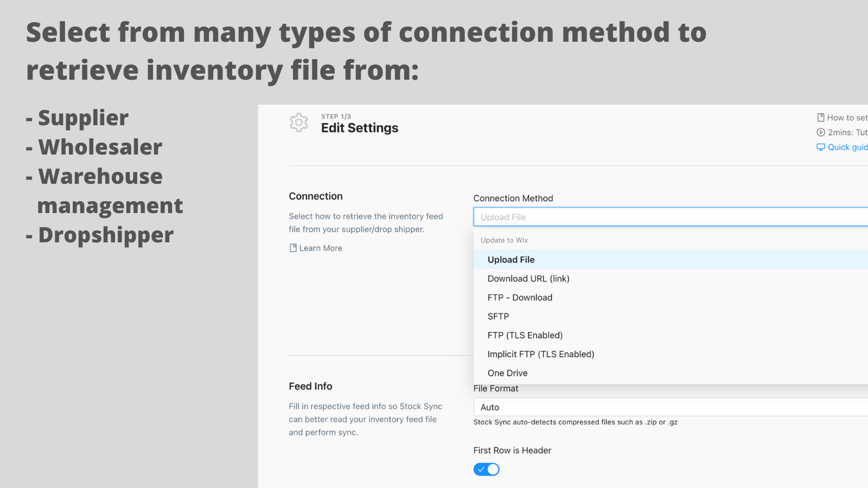Image resolution: width=868 pixels, height=488 pixels.
Task: Choose One Drive connection method
Action: click(507, 373)
